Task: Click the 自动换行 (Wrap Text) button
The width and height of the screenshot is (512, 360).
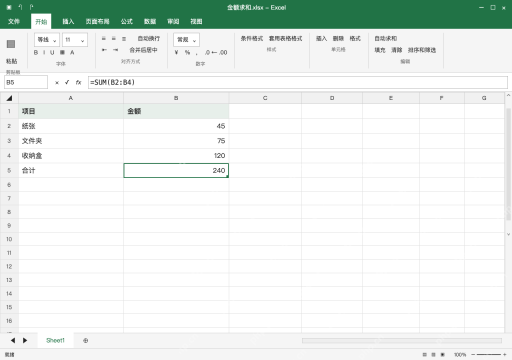Action: [149, 39]
